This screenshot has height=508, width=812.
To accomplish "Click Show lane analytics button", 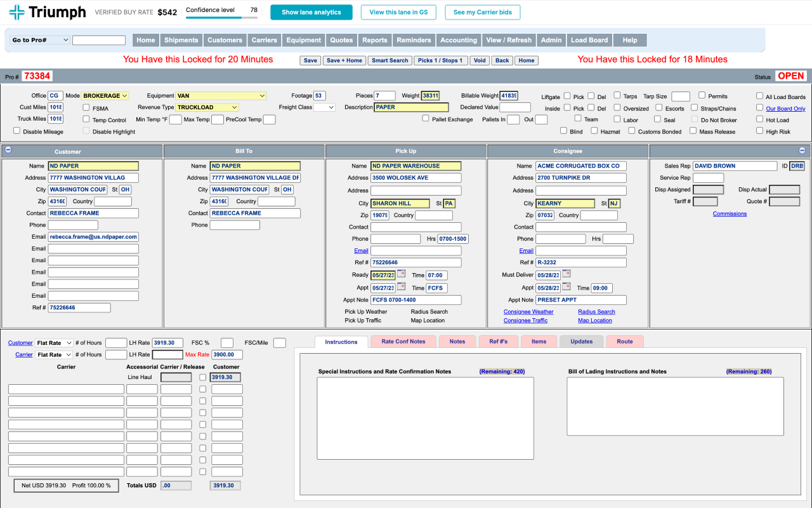I will click(x=311, y=12).
